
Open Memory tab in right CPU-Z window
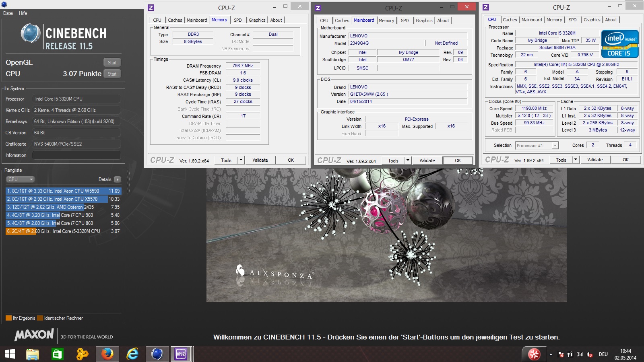pyautogui.click(x=554, y=20)
